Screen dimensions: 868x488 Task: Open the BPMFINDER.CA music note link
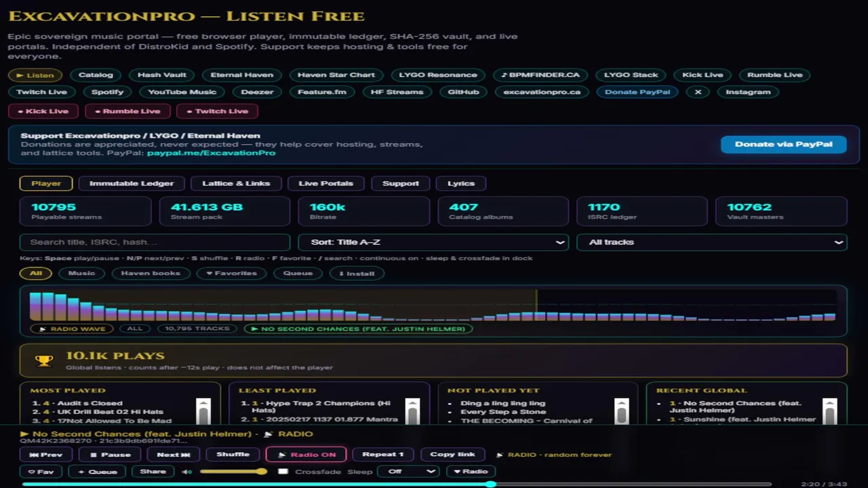(x=540, y=75)
